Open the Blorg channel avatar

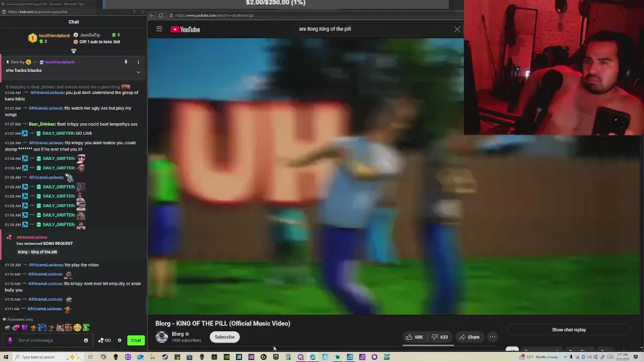coord(162,337)
